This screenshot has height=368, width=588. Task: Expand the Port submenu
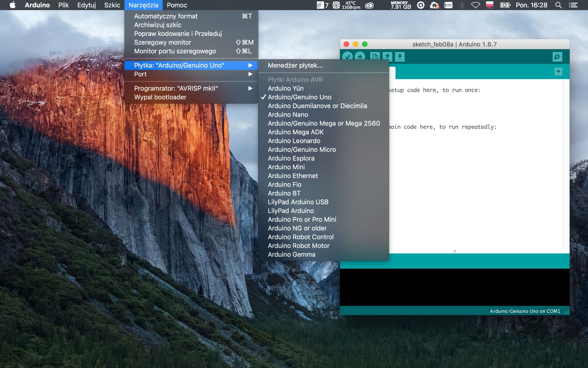(x=191, y=74)
